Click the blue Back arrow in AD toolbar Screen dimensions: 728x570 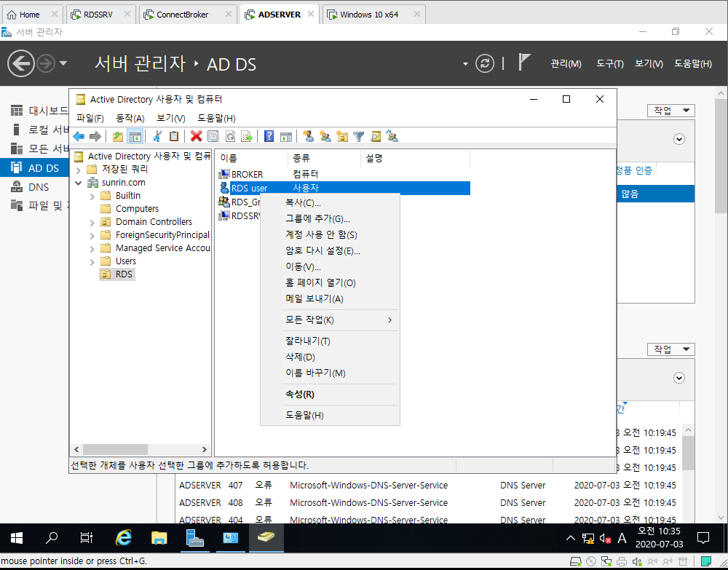tap(79, 136)
